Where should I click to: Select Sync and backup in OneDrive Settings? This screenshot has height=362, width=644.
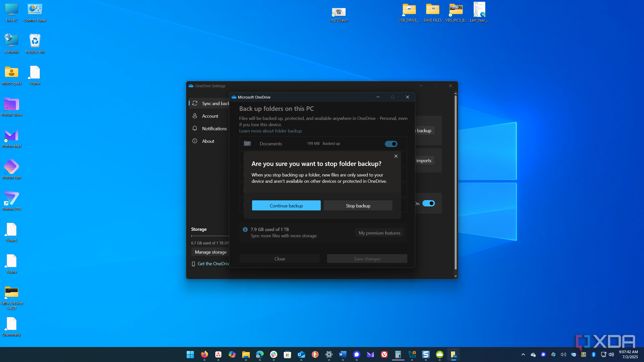click(209, 103)
